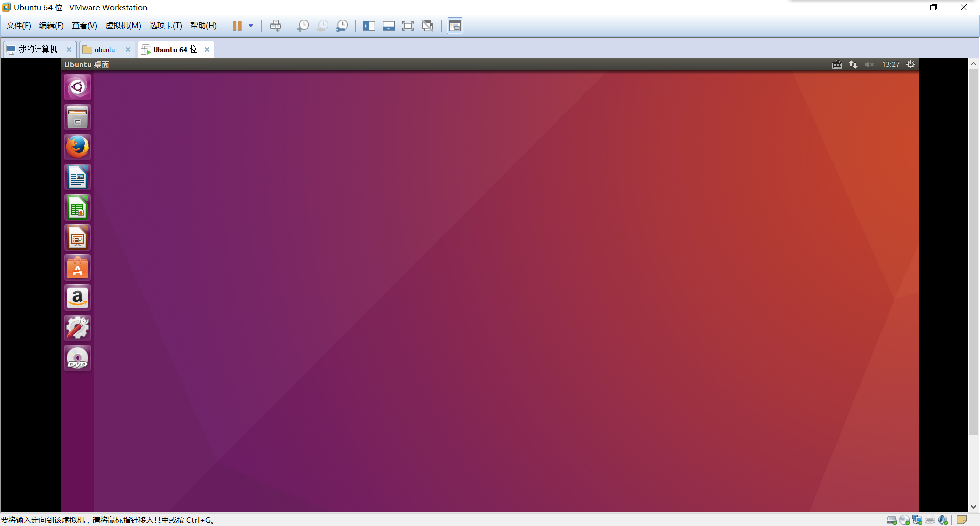Image resolution: width=980 pixels, height=526 pixels.
Task: Revert to the previous snapshot
Action: (x=323, y=26)
